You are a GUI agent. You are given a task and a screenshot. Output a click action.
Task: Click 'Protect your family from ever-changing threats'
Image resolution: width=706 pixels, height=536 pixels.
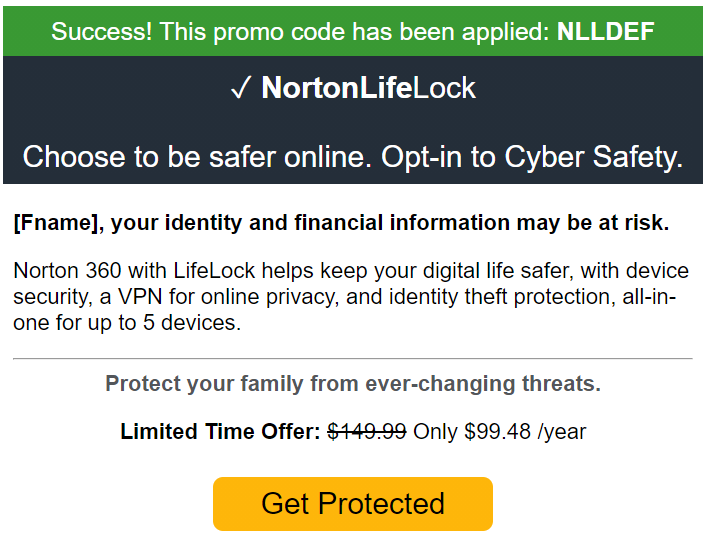click(x=352, y=383)
